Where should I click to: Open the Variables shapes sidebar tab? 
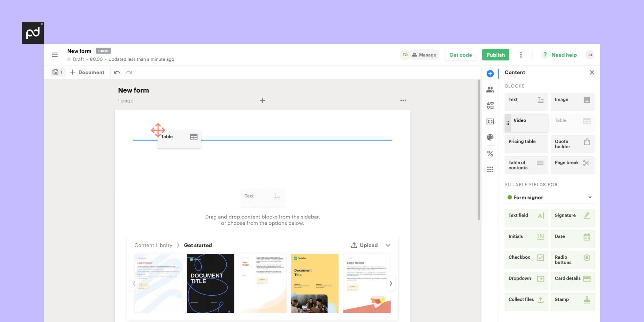[490, 105]
